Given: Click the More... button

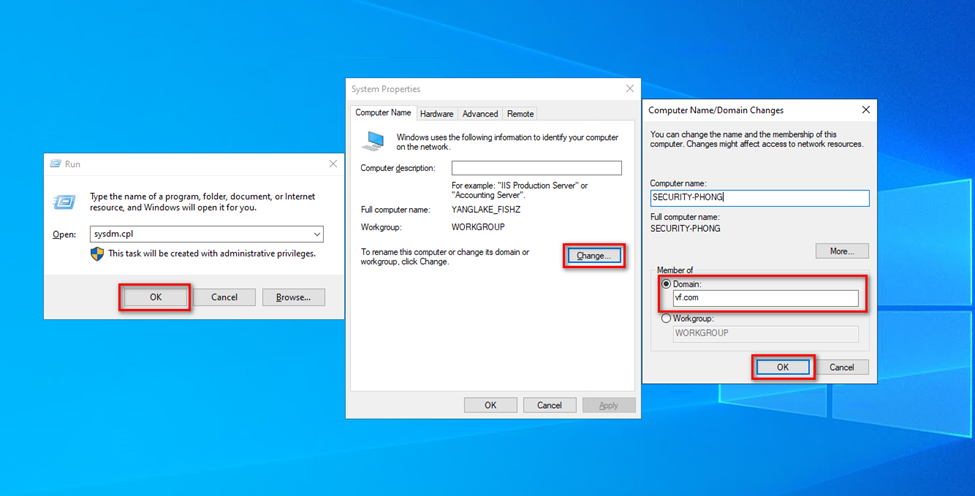Looking at the screenshot, I should point(842,251).
